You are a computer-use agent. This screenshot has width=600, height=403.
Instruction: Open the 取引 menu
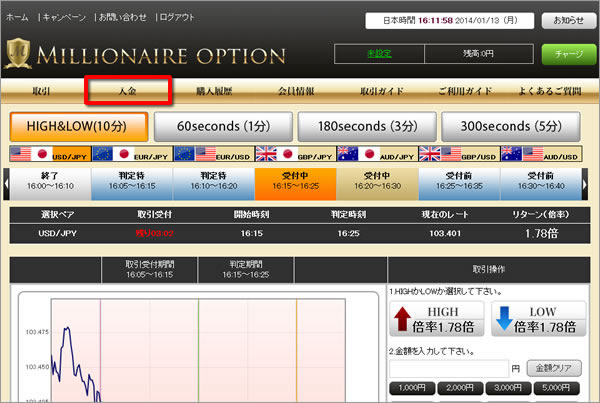pos(41,91)
